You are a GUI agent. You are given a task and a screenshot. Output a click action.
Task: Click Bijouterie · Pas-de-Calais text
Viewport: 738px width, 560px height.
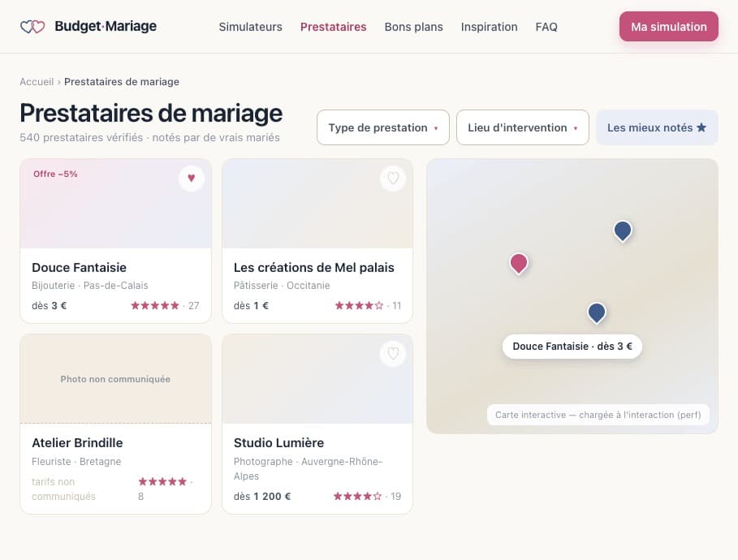[x=90, y=286]
